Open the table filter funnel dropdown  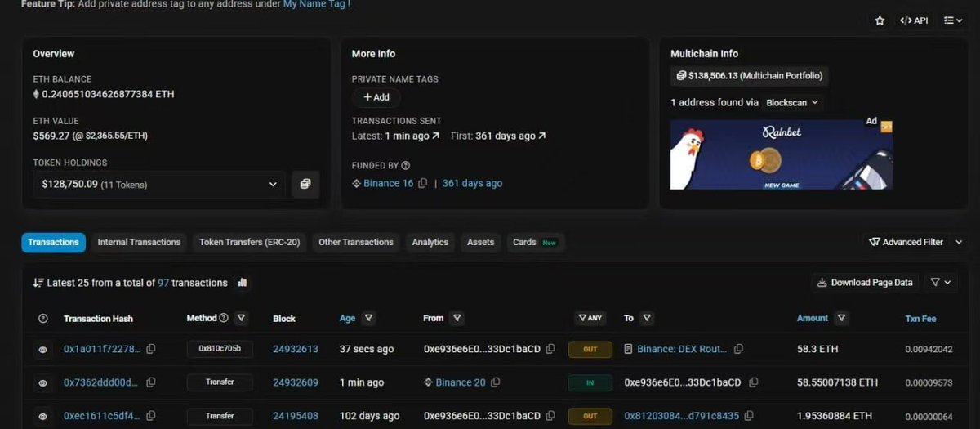click(941, 283)
